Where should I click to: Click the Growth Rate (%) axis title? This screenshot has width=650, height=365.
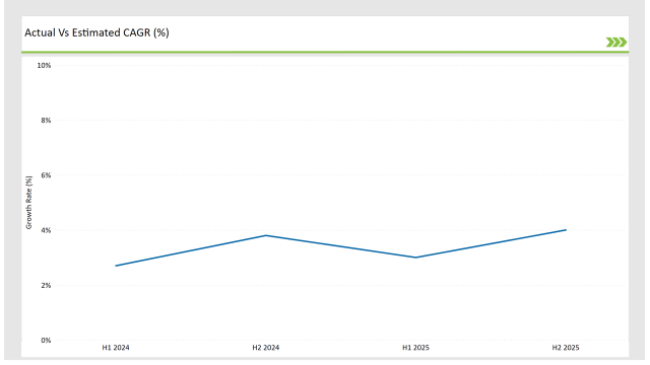point(29,202)
